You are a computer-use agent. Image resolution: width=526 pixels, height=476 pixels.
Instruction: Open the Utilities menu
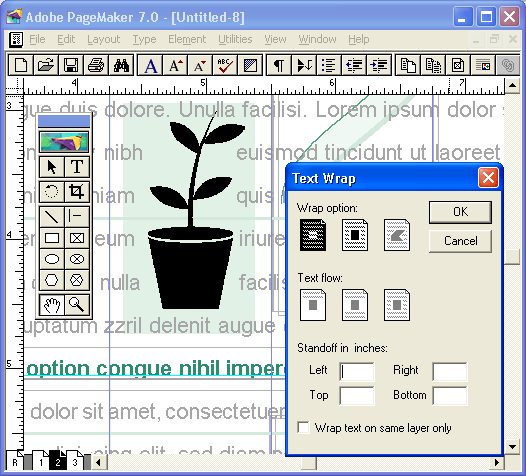coord(235,39)
